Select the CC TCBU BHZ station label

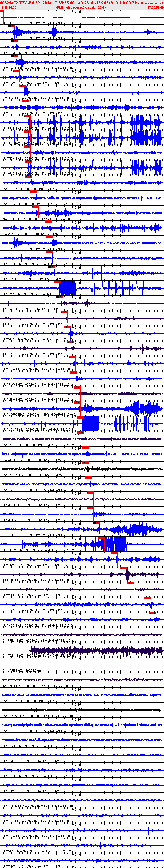[13, 656]
